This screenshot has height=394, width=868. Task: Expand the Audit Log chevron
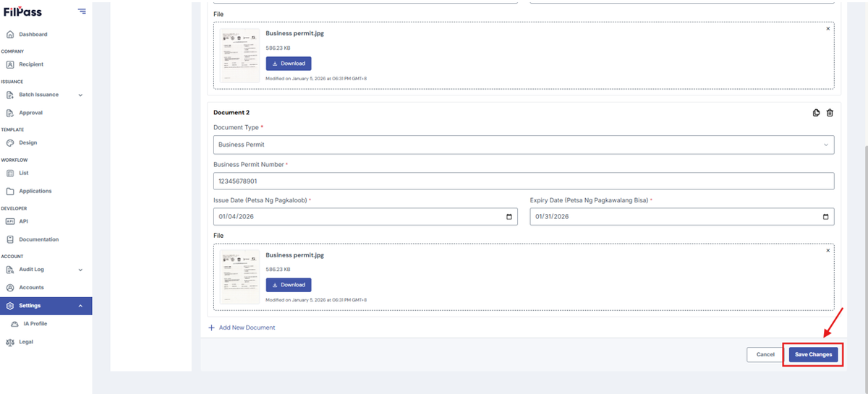point(80,270)
